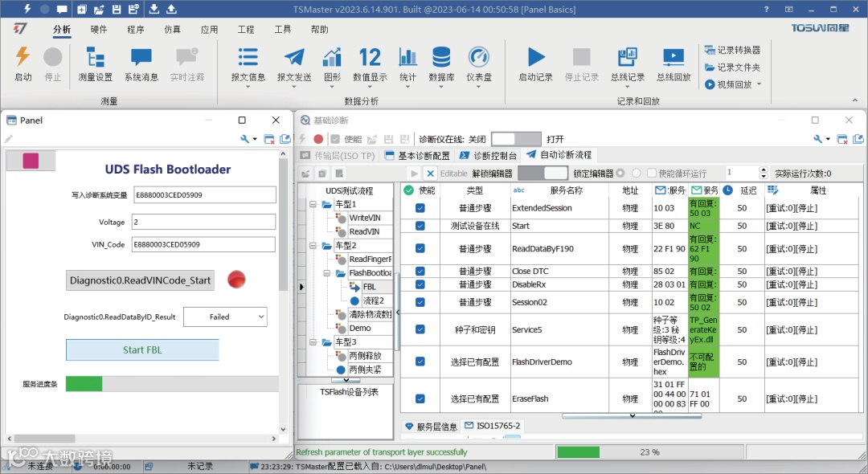Click Diagnostic0.ReadVINCode_Start button
The width and height of the screenshot is (868, 474).
tap(140, 280)
